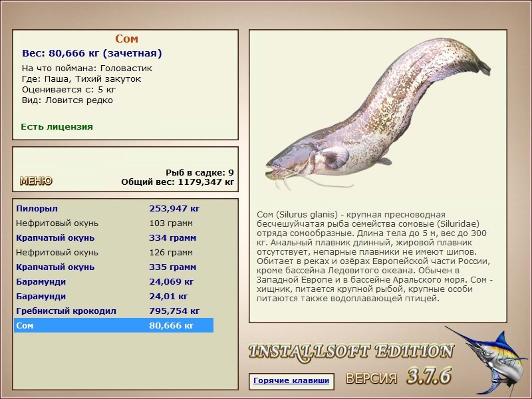
Task: Select Крапчатый окунь weighing 335 грамм
Action: (x=114, y=267)
